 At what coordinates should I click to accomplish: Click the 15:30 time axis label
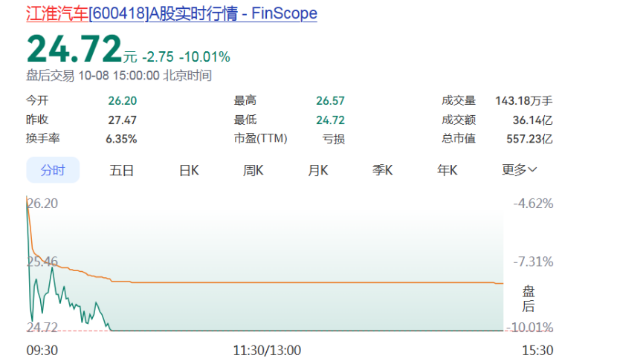[537, 350]
